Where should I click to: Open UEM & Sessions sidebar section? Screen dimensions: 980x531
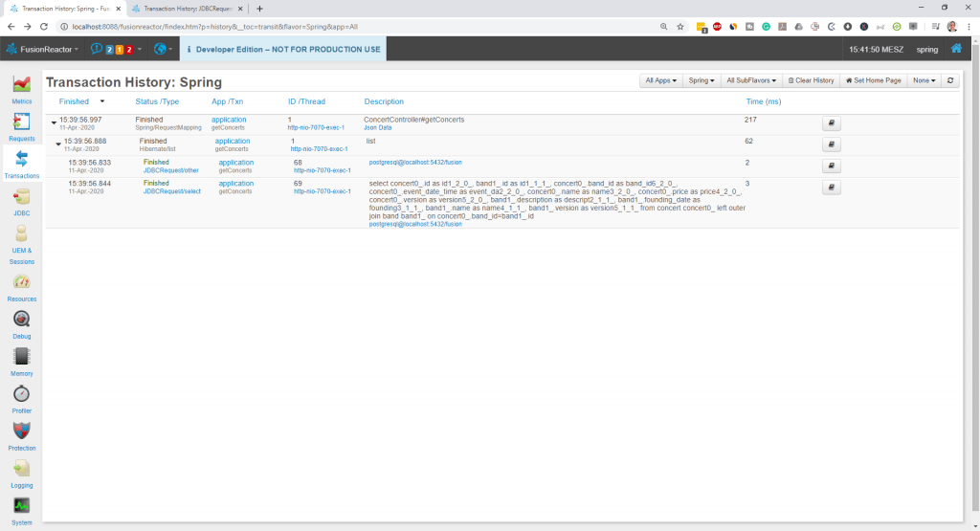(x=21, y=245)
